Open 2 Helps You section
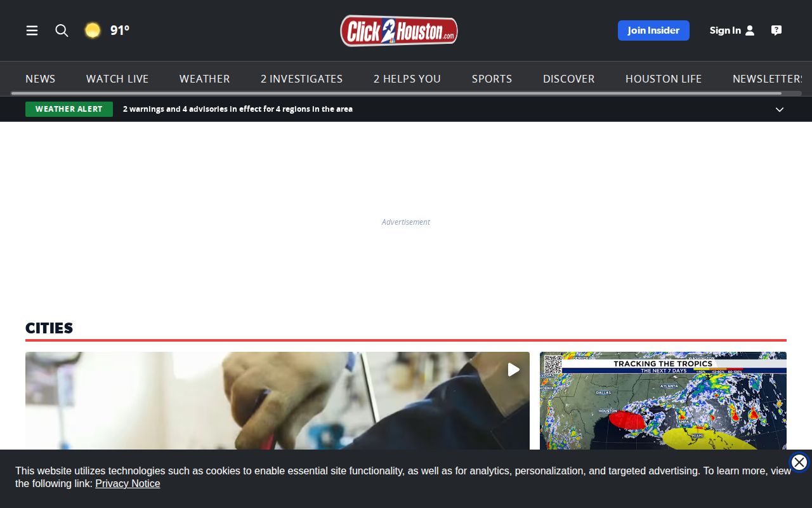The width and height of the screenshot is (812, 508). click(407, 79)
